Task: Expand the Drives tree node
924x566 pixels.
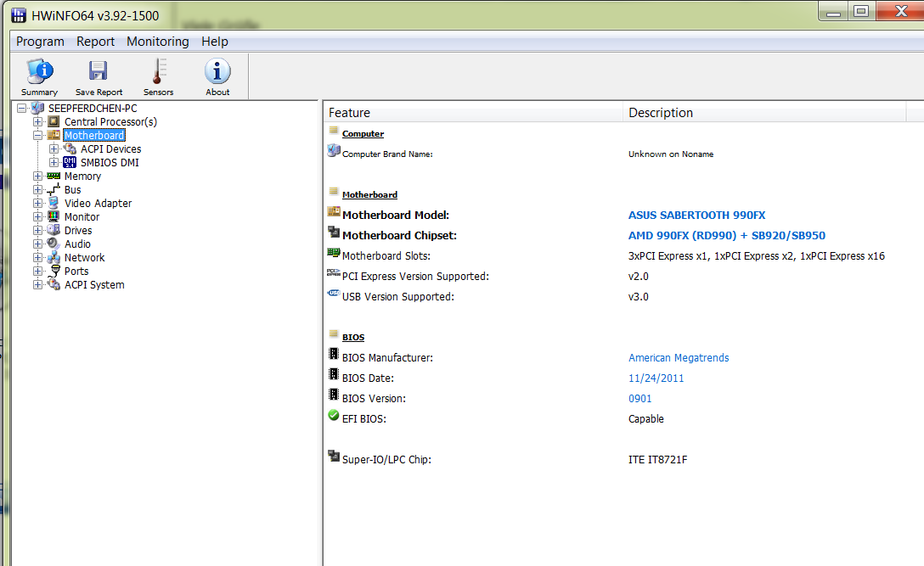Action: pos(37,230)
